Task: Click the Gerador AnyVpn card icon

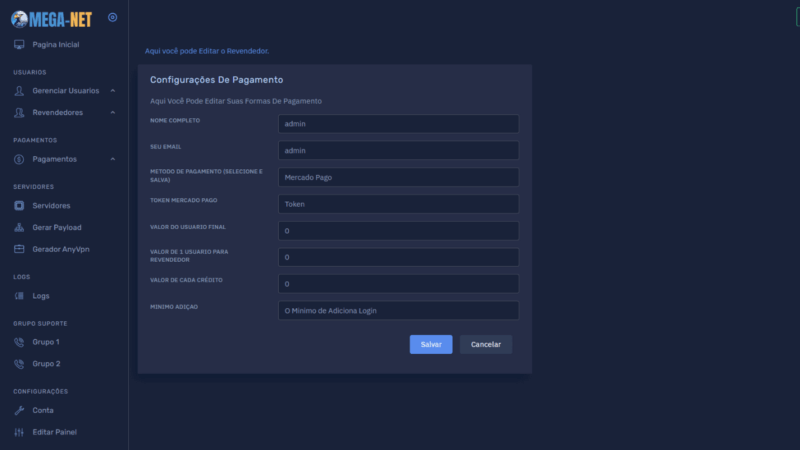Action: [19, 249]
